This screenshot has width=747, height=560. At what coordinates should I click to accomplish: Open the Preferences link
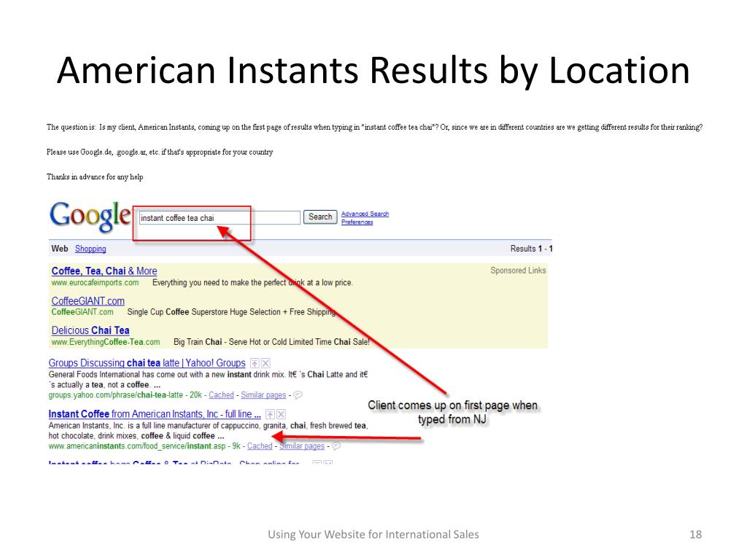point(357,222)
